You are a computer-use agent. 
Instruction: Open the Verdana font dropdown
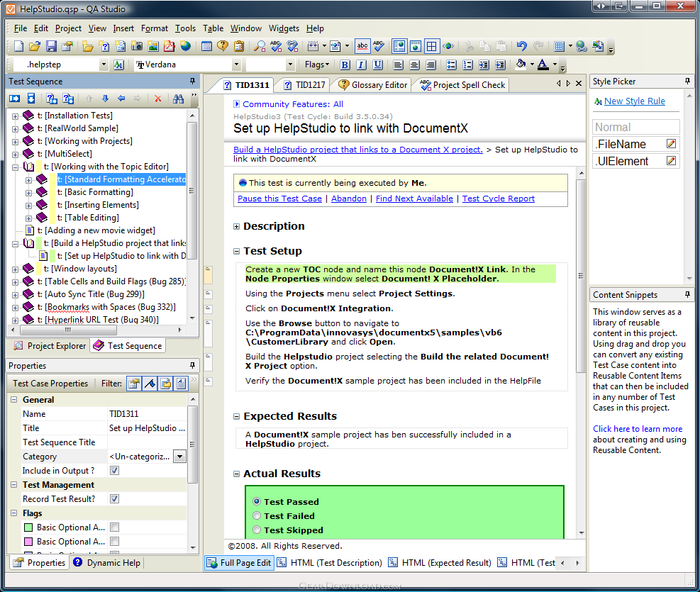(x=236, y=65)
